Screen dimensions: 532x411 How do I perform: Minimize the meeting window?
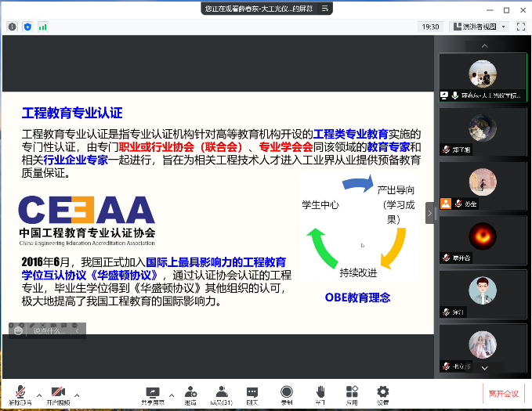pos(490,10)
